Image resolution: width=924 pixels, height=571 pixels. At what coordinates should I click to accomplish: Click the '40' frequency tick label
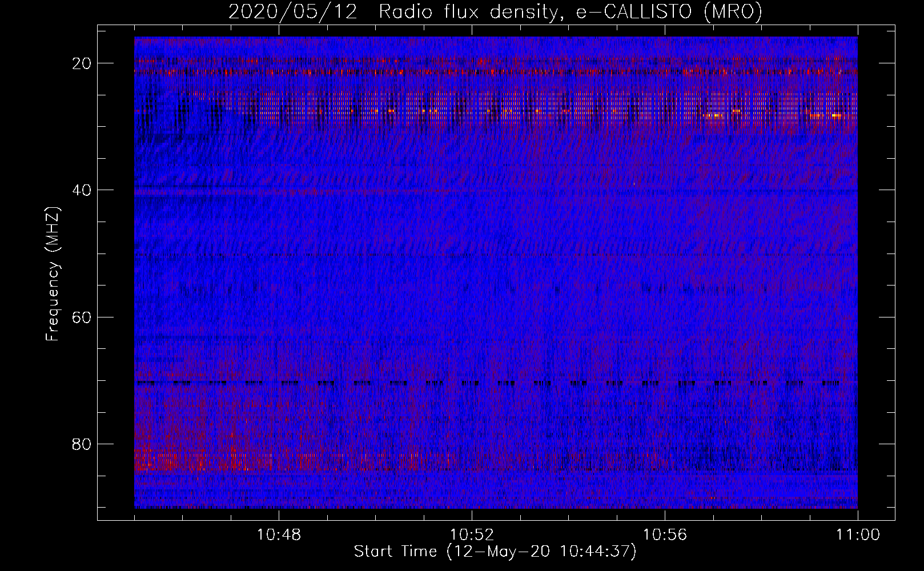coord(82,190)
